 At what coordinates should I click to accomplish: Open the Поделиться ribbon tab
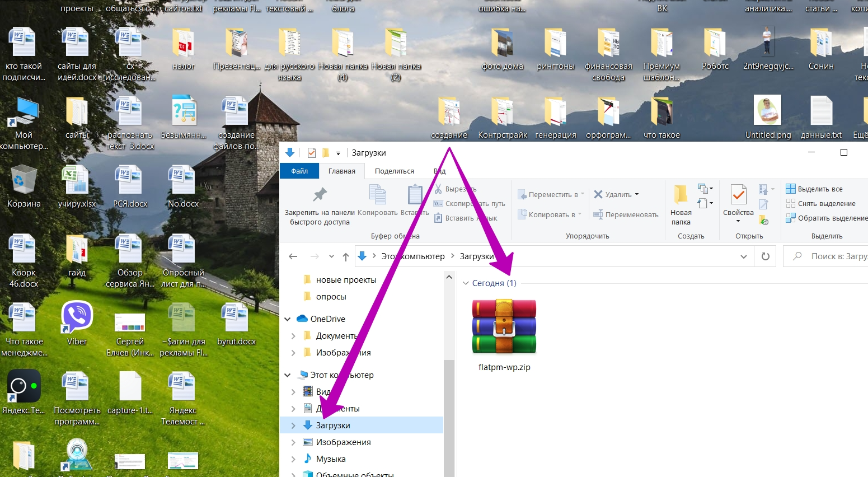pyautogui.click(x=395, y=171)
